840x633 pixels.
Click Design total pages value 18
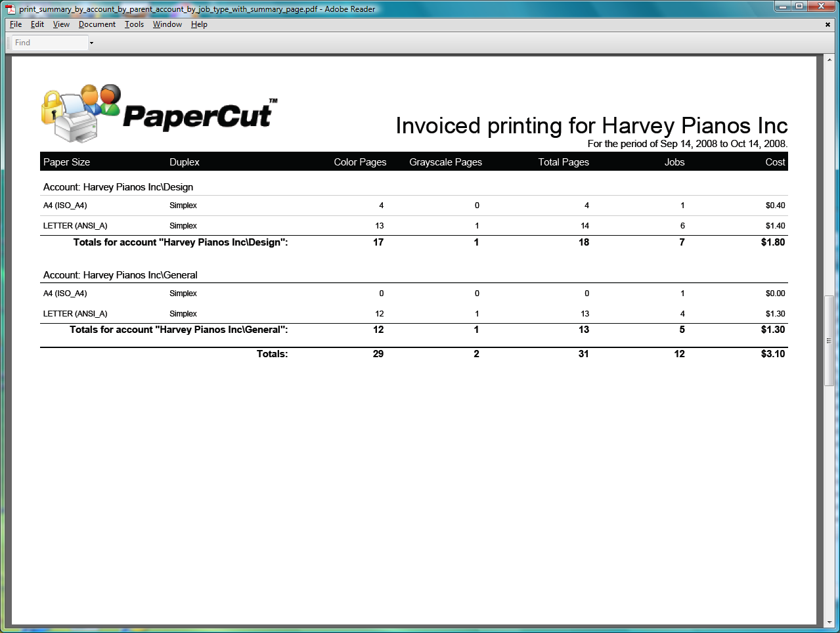pos(584,242)
